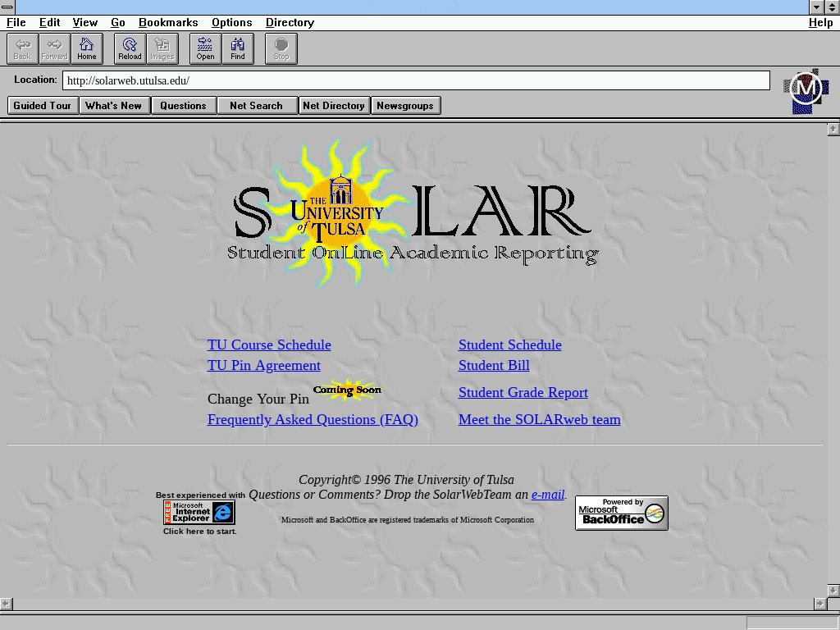
Task: Reload the current page
Action: (130, 49)
